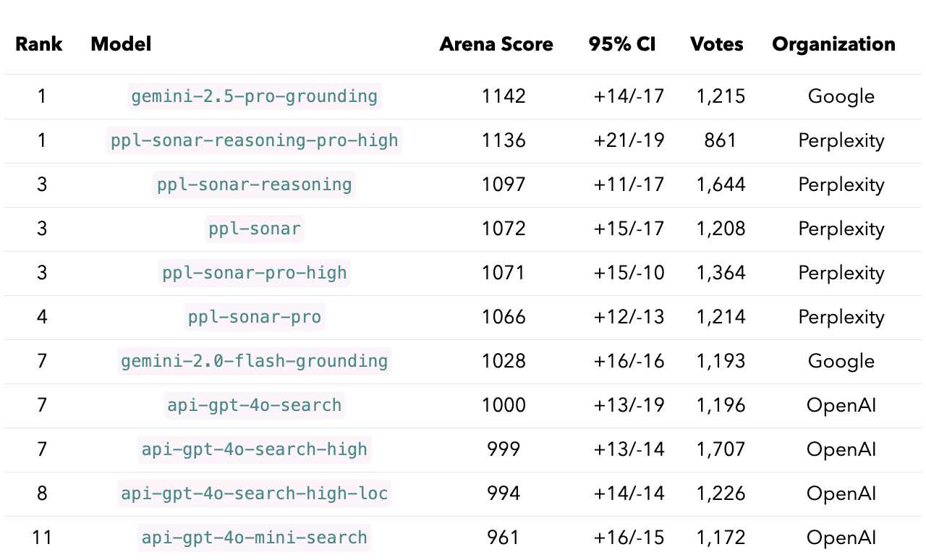Sort by the Votes column header

tap(717, 44)
